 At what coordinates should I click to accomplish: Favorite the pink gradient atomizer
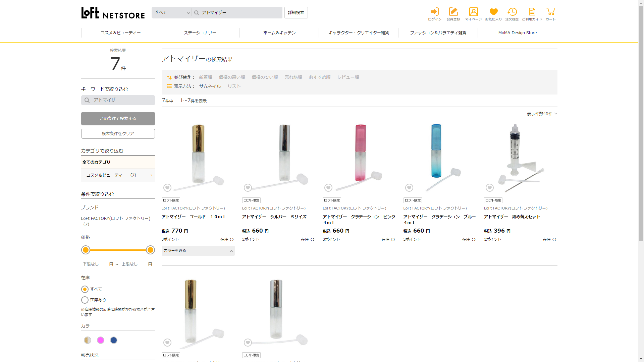328,188
